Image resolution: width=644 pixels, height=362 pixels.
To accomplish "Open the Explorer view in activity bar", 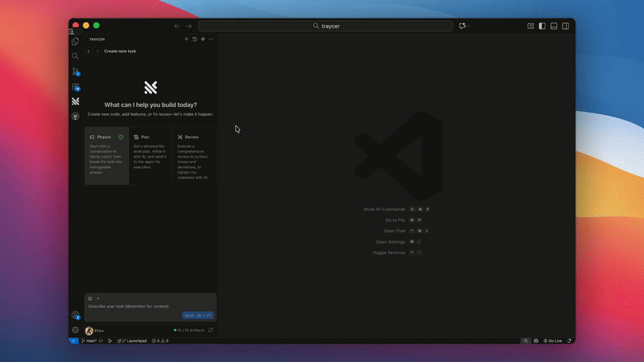I will click(x=75, y=42).
